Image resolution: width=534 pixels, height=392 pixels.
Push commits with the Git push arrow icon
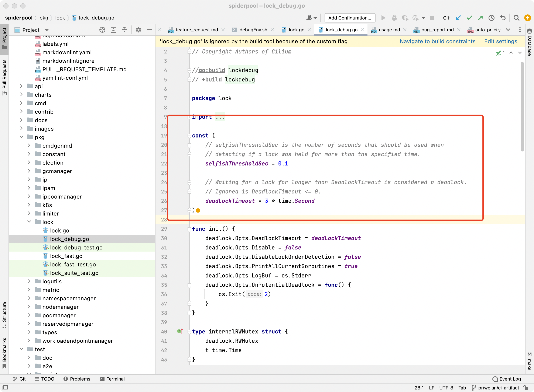point(480,18)
